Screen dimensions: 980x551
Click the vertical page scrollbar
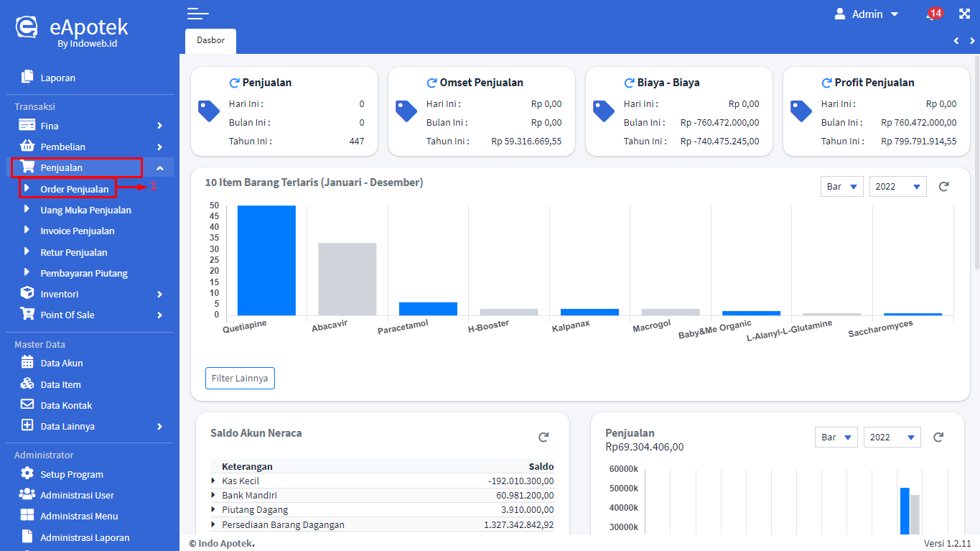976,162
